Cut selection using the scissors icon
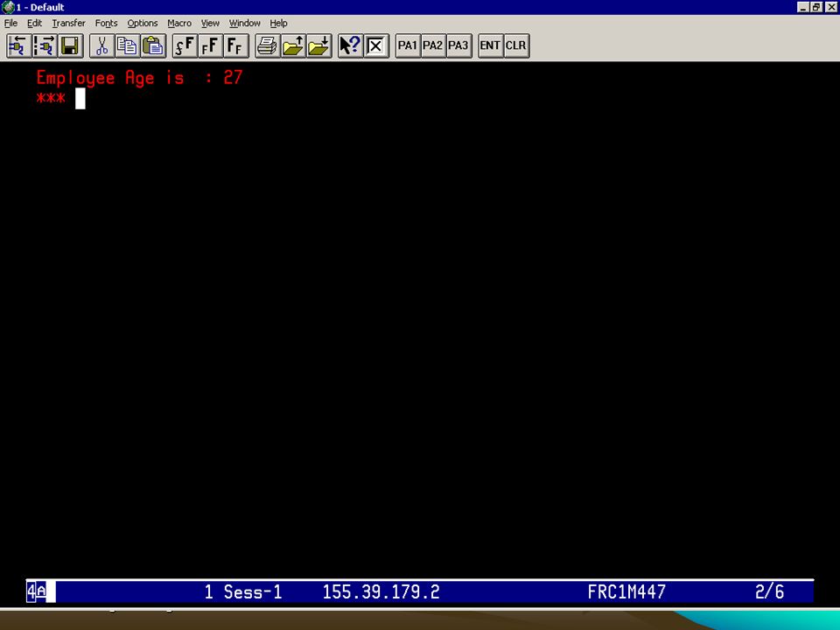 coord(101,46)
